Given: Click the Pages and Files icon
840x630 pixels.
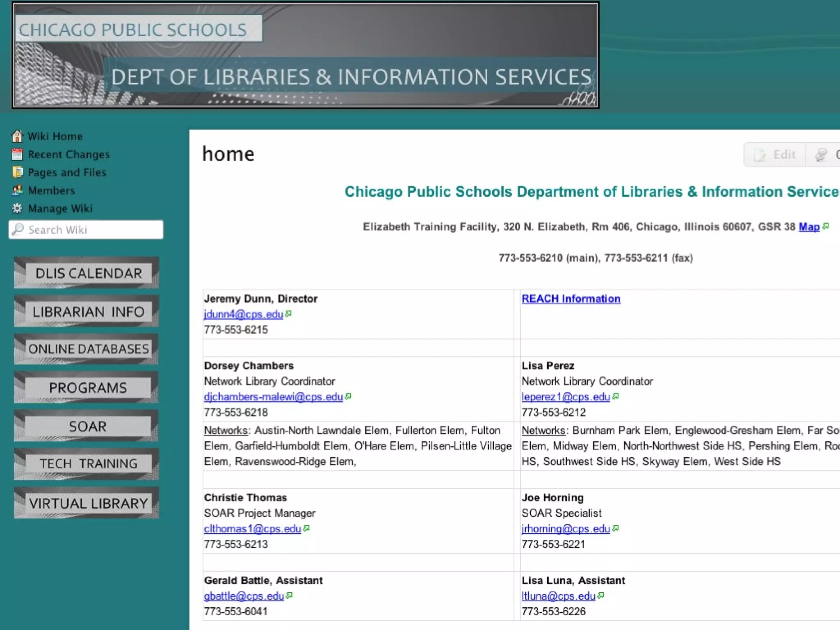Looking at the screenshot, I should 17,172.
